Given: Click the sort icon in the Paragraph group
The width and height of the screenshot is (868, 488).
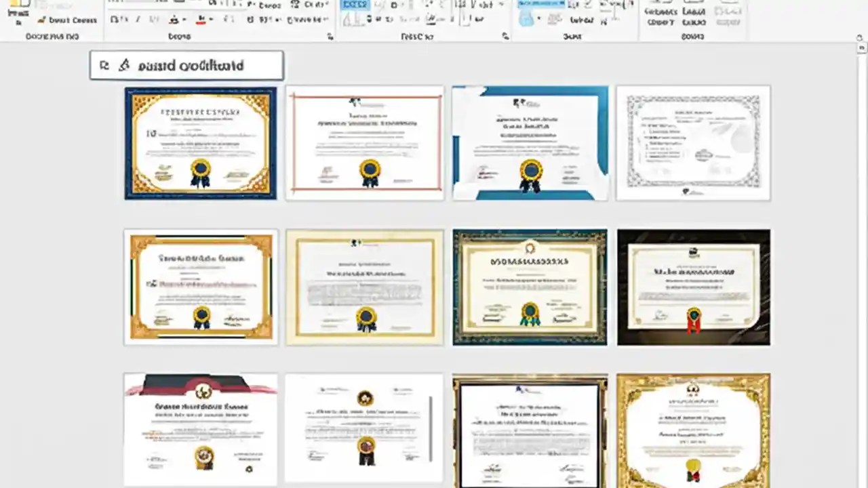Looking at the screenshot, I should pyautogui.click(x=475, y=5).
